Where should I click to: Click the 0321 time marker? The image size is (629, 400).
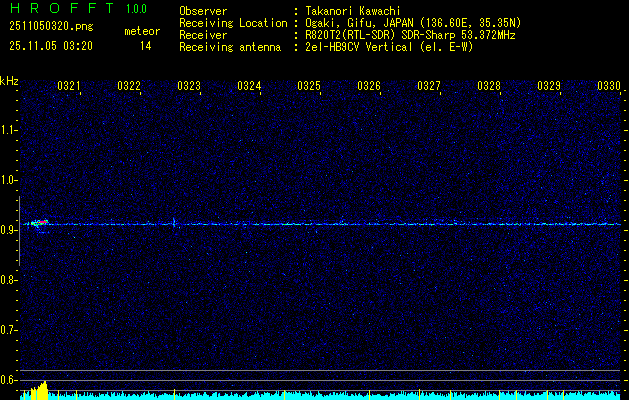coord(69,86)
